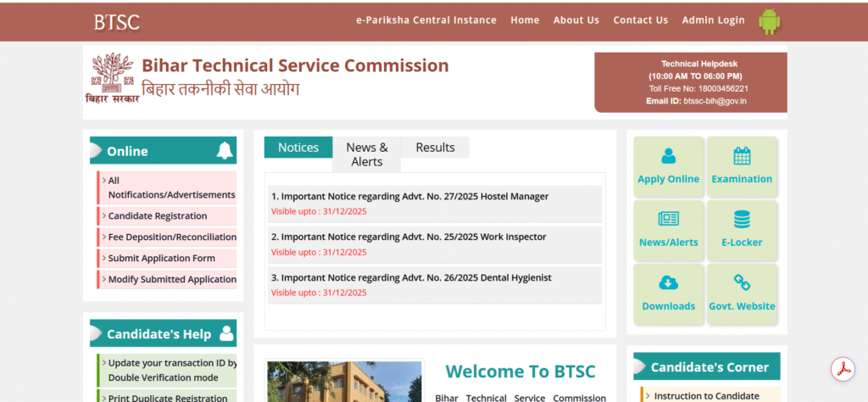Open the Govt. Website chain-link icon
This screenshot has height=402, width=868.
pyautogui.click(x=742, y=283)
